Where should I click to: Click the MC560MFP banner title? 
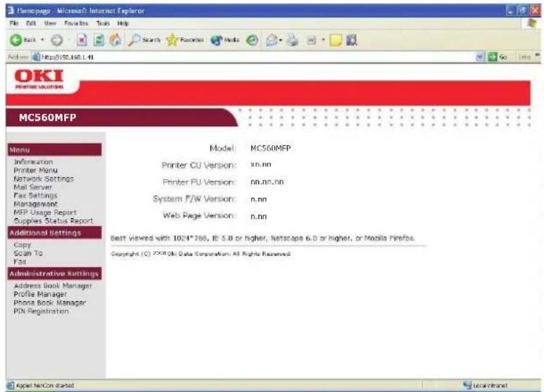pos(47,118)
